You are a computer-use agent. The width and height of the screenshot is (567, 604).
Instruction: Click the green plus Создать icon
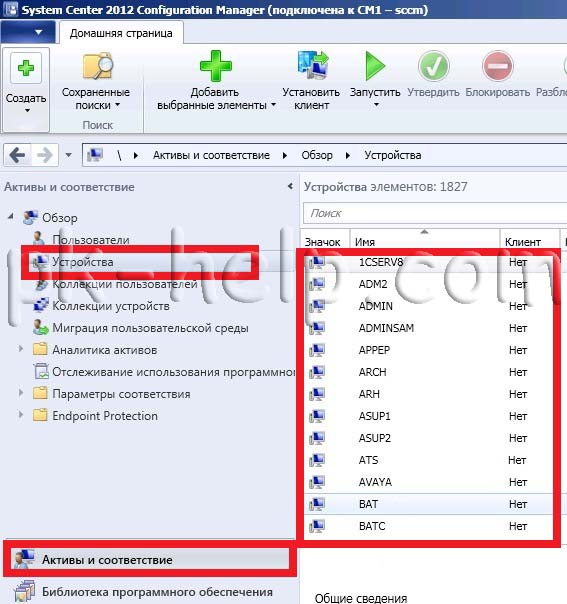click(26, 68)
